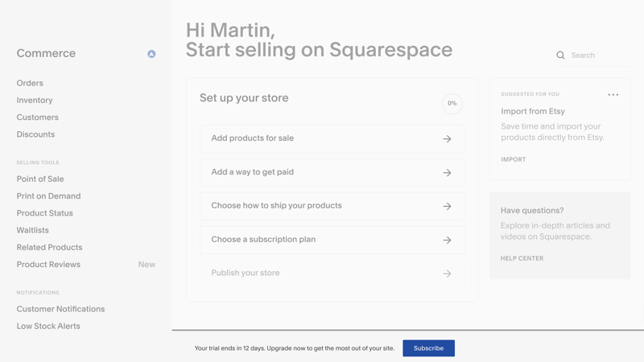This screenshot has width=644, height=362.
Task: Open Customer Notifications
Action: pyautogui.click(x=60, y=309)
